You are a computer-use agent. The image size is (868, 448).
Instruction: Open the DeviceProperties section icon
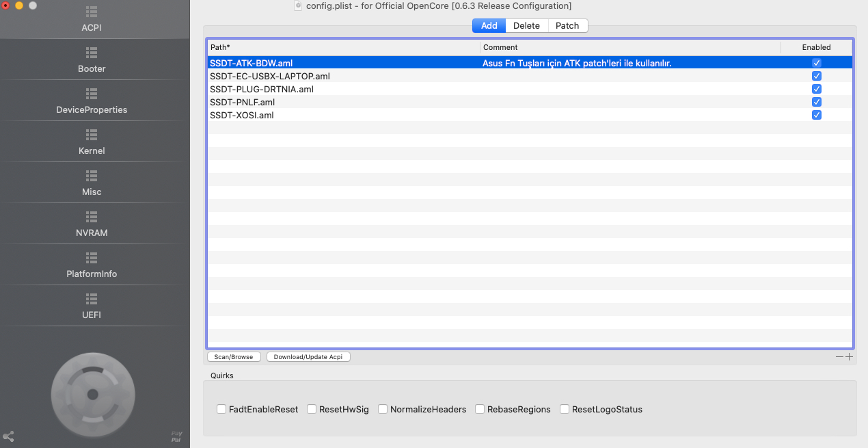[x=92, y=93]
